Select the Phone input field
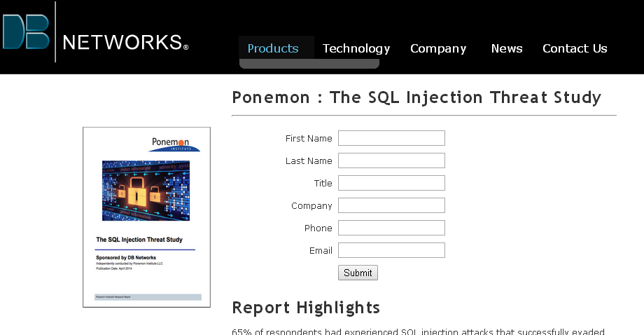Screen dimensions: 644x335 tap(391, 228)
